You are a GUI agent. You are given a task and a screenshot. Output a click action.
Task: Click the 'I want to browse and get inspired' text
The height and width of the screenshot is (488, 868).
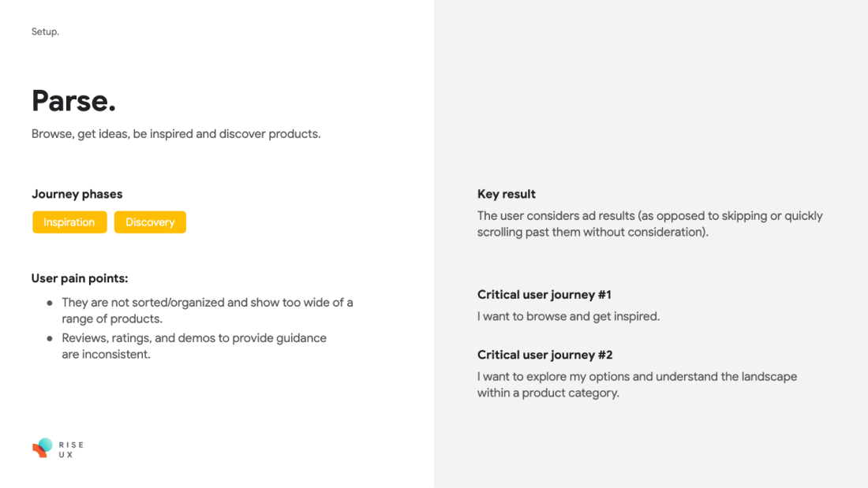pyautogui.click(x=568, y=316)
